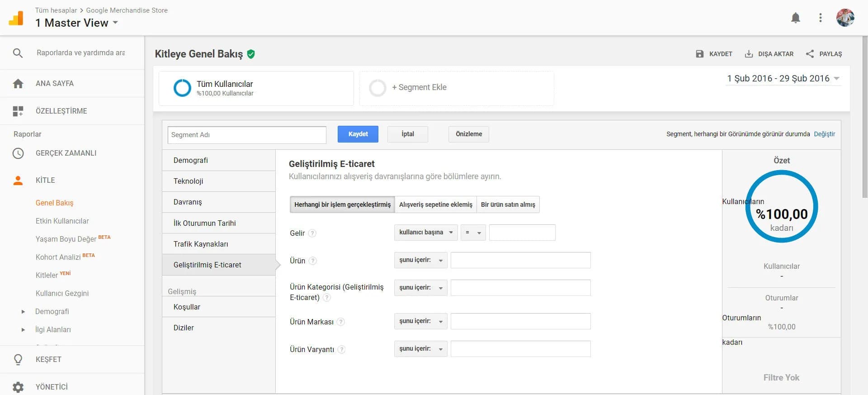Screen dimensions: 868x395
Task: Expand İlgi Alanları in the sidebar
Action: point(23,330)
